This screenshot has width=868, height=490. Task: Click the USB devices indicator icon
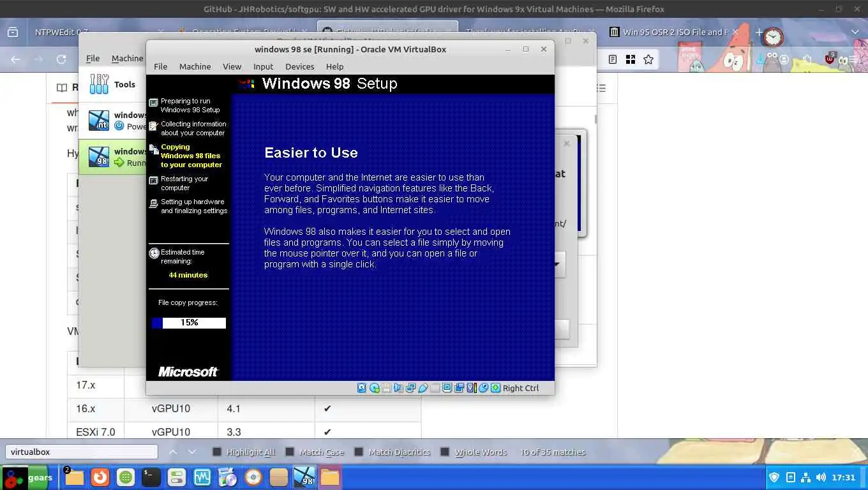tap(423, 388)
